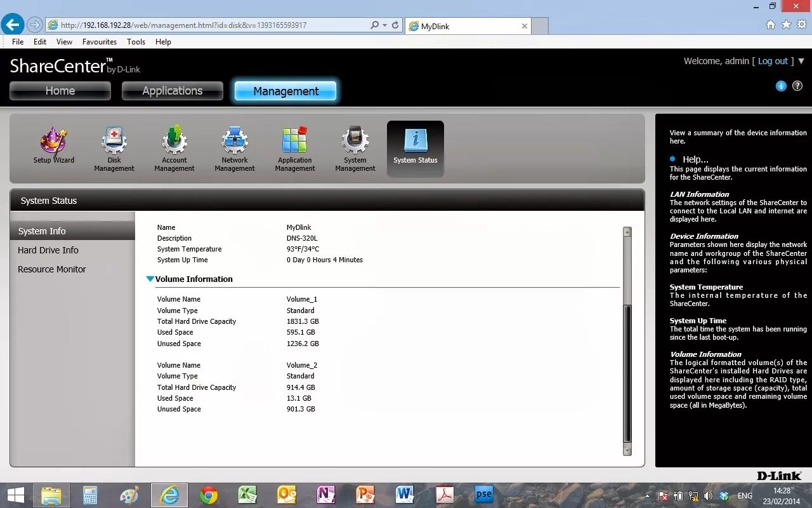The width and height of the screenshot is (812, 508).
Task: Open the pse app on taskbar
Action: point(483,495)
